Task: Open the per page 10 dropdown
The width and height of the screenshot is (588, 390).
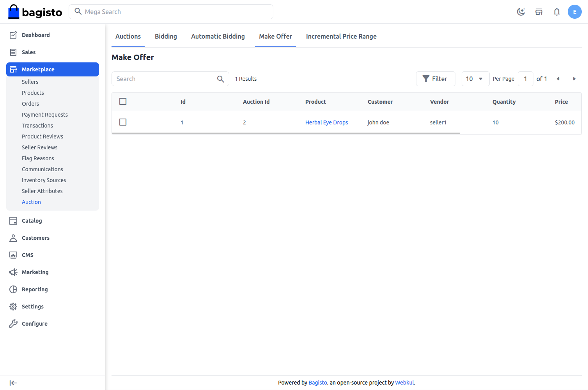Action: pos(475,79)
